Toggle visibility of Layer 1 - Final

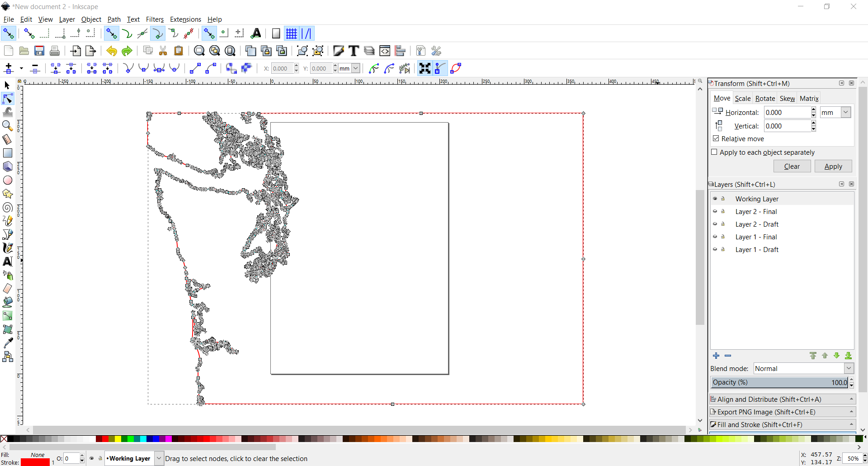pos(715,237)
